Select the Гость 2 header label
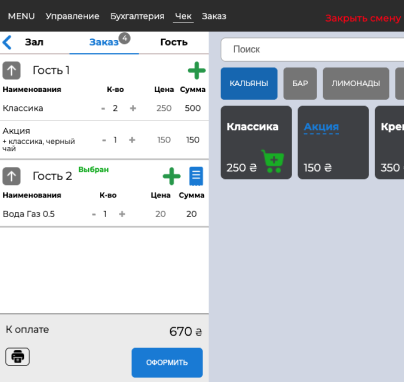 tap(52, 176)
